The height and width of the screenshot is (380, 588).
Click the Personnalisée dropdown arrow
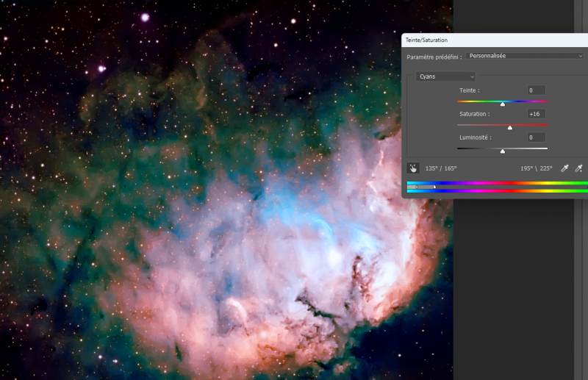point(580,56)
